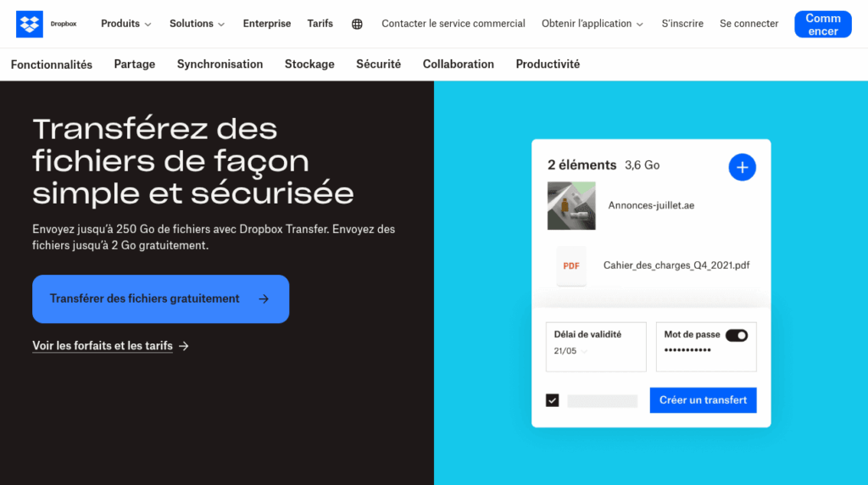Click Contacter le service commercial link
Image resolution: width=868 pixels, height=485 pixels.
pos(453,24)
